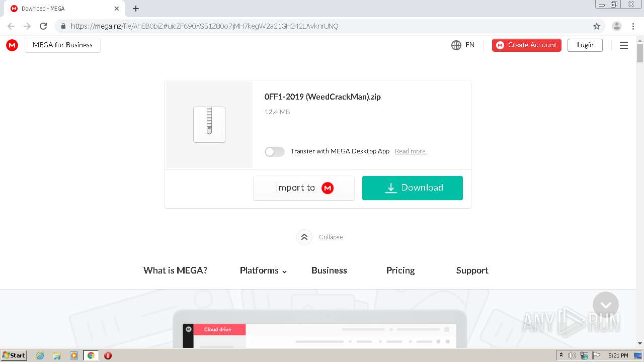Open the language globe icon
This screenshot has width=644, height=362.
(x=456, y=45)
